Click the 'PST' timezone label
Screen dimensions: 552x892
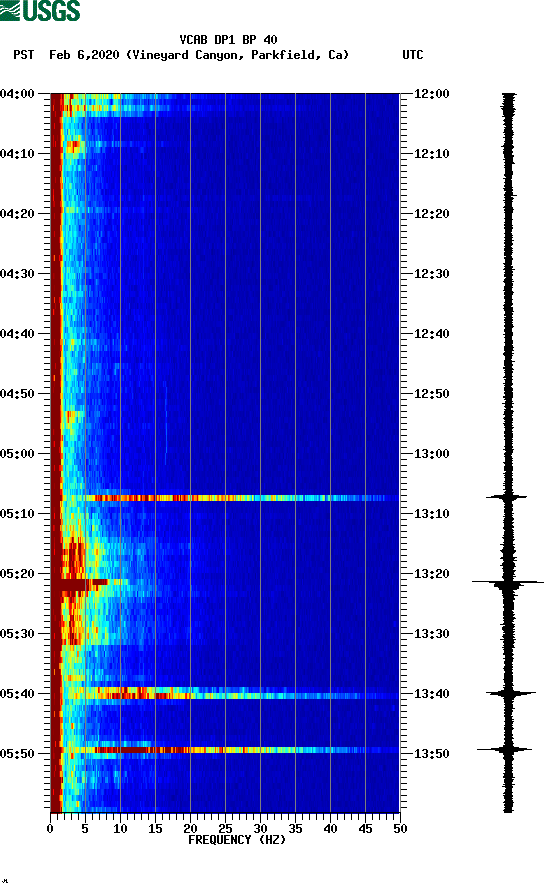[x=24, y=55]
